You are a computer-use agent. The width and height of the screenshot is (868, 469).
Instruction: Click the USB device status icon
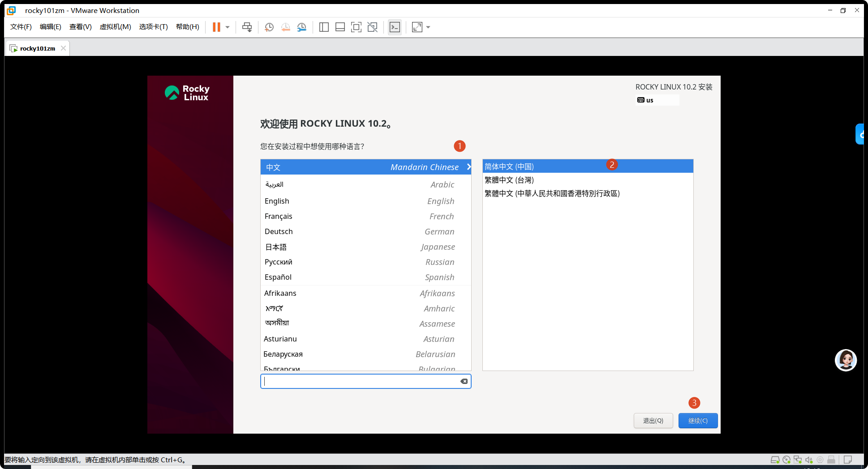coord(831,460)
